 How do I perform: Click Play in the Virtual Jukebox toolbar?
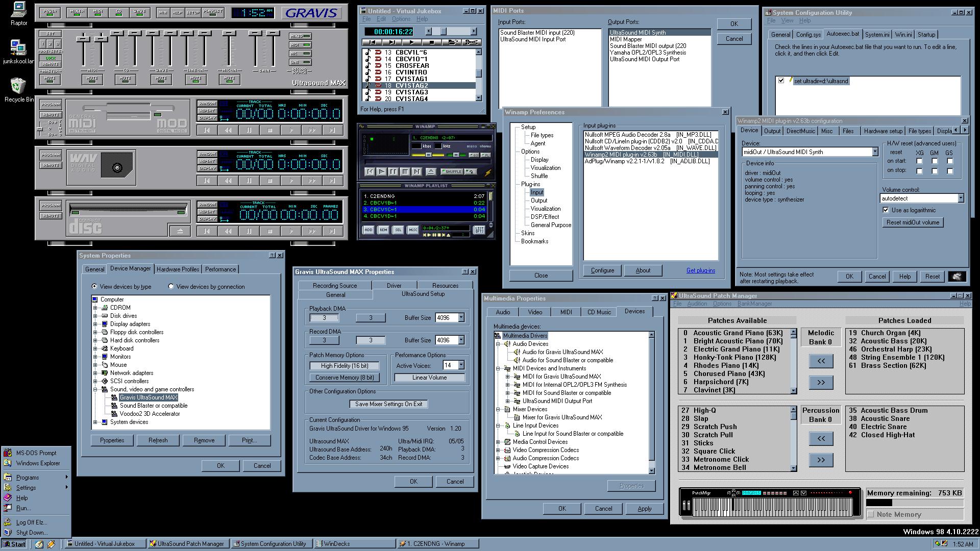[x=412, y=42]
